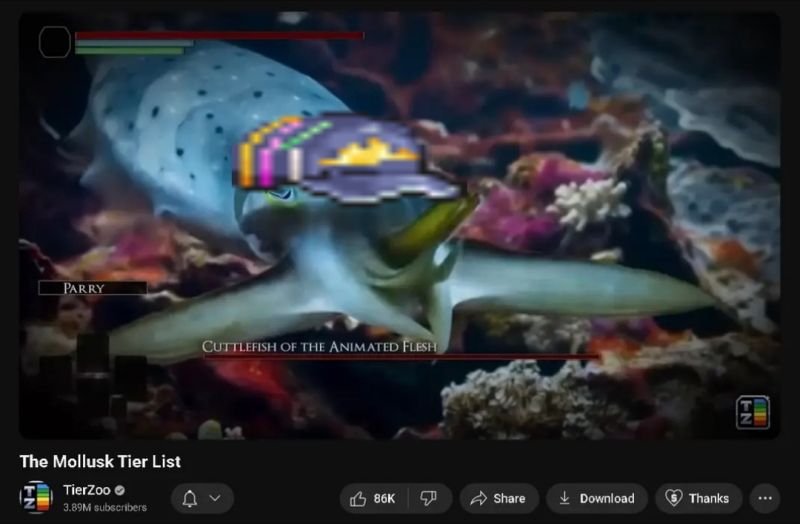Share this video
Image resolution: width=800 pixels, height=524 pixels.
click(498, 498)
